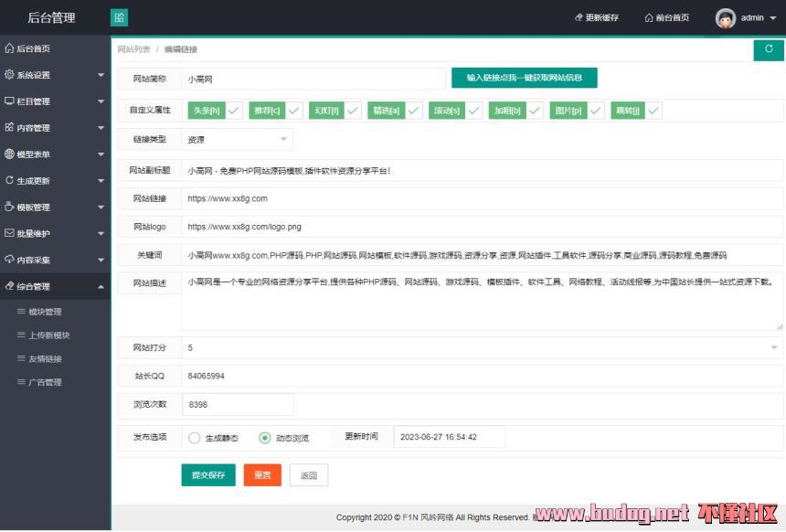Toggle the 头条[h] attribute checkbox

[234, 111]
